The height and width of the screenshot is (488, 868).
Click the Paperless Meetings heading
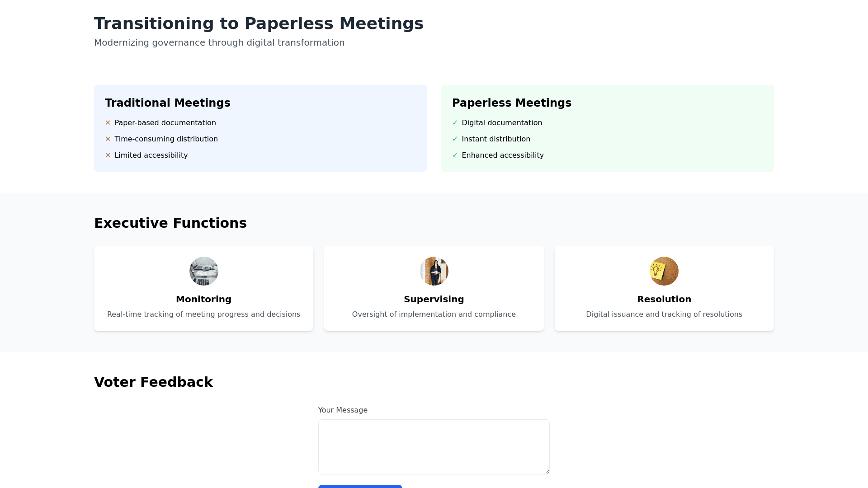pos(511,103)
